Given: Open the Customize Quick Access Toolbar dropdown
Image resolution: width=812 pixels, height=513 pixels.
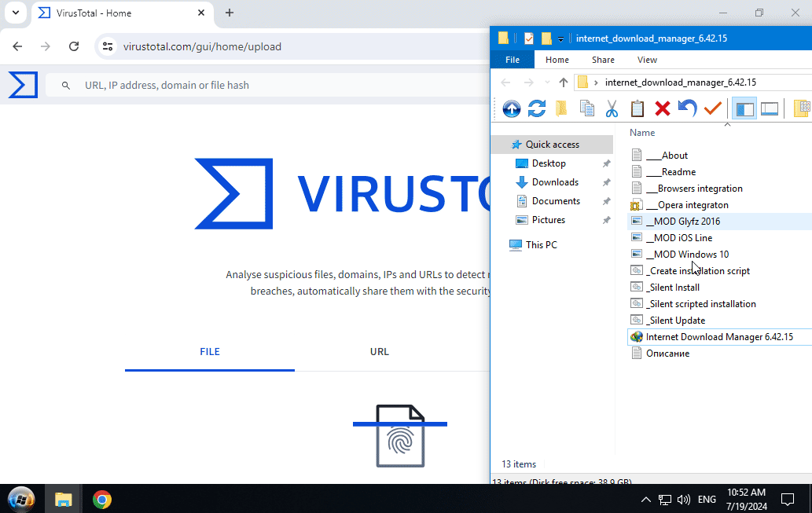Looking at the screenshot, I should (x=560, y=38).
